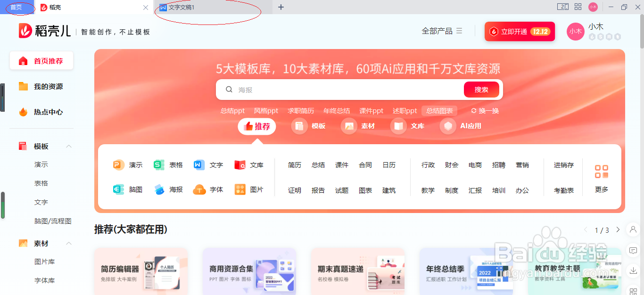
Task: Open the 演示 presentation templates icon
Action: [118, 164]
